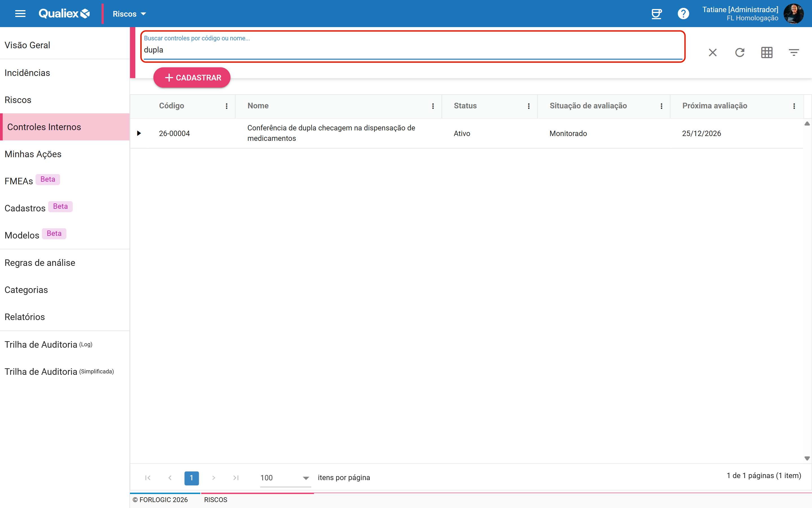This screenshot has width=812, height=508.
Task: Open Modelos Beta in sidebar
Action: coord(65,235)
